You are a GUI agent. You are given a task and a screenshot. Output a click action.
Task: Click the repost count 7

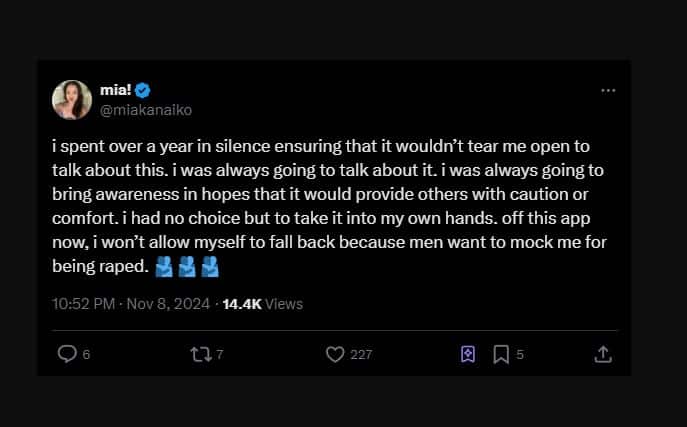pos(220,354)
